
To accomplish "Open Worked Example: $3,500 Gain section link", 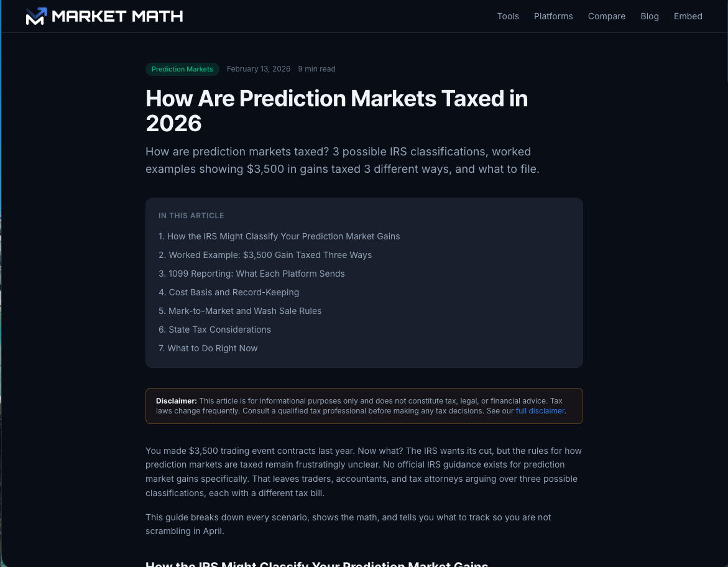I will [265, 255].
